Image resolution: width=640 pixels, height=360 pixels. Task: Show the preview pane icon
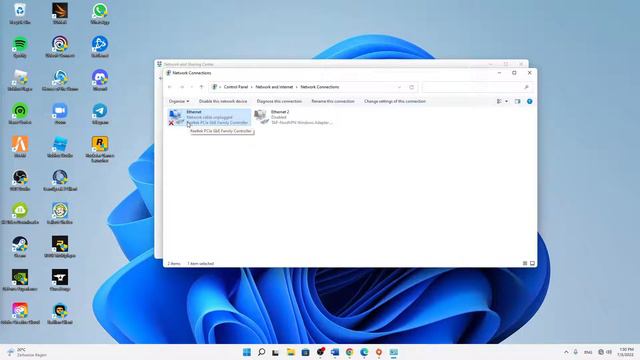click(518, 101)
